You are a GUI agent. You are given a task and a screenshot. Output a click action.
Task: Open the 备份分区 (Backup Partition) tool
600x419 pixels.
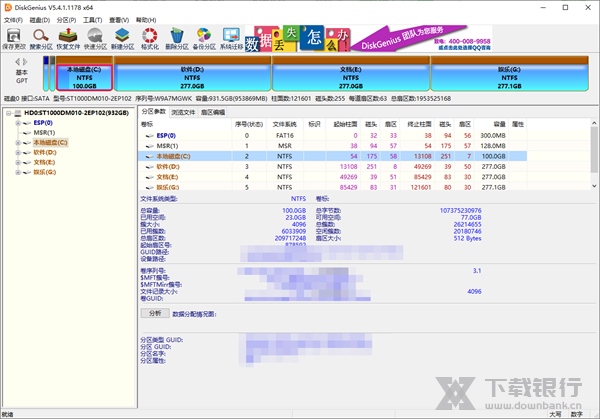(202, 38)
